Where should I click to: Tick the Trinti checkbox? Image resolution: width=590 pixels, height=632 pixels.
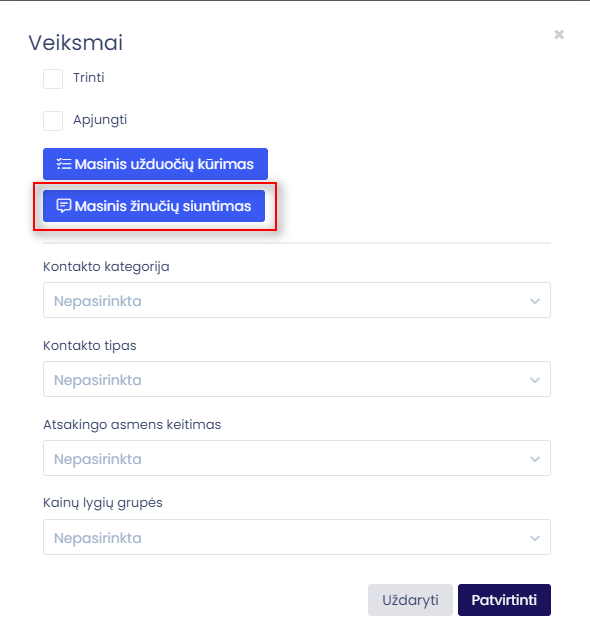coord(53,79)
